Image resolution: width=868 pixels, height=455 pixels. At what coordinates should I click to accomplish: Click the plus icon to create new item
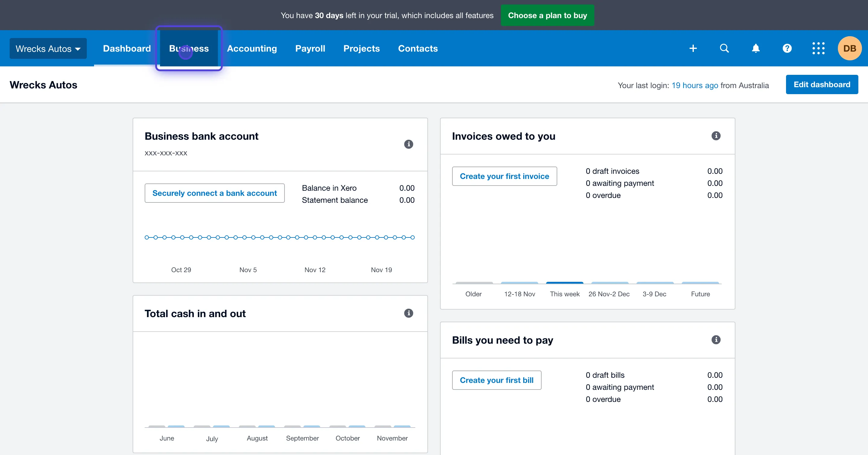tap(693, 48)
